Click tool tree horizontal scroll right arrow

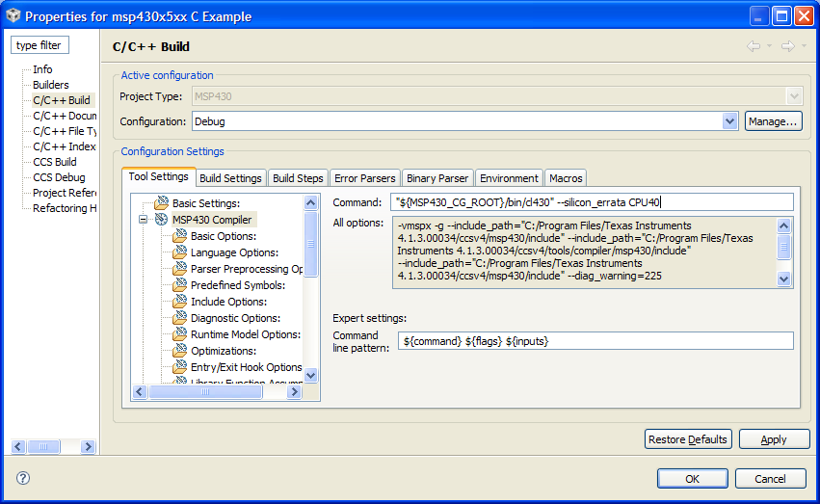(295, 391)
